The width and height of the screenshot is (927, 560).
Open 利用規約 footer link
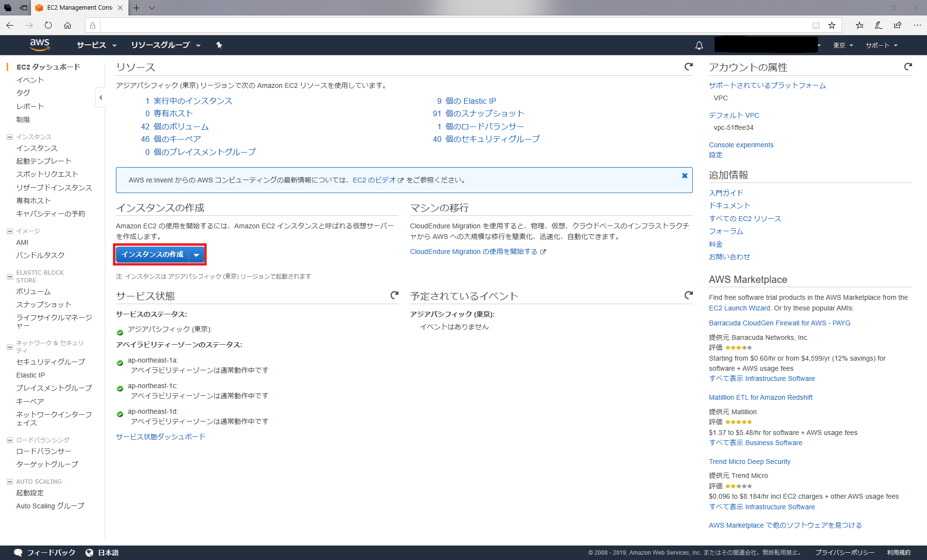[899, 552]
